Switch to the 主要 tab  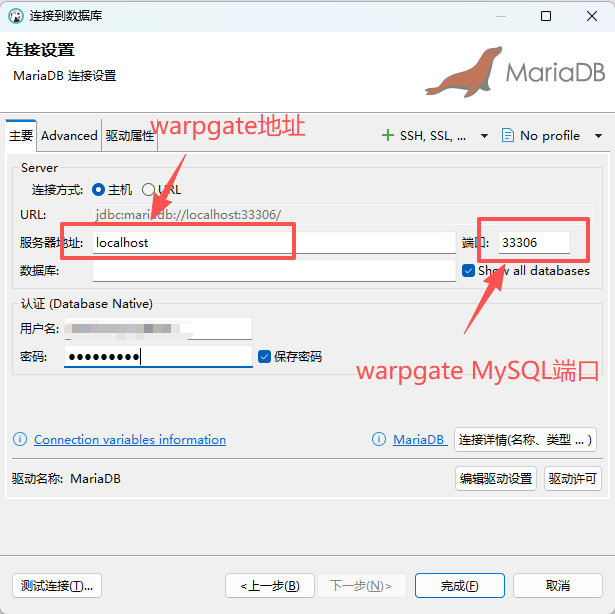tap(21, 136)
